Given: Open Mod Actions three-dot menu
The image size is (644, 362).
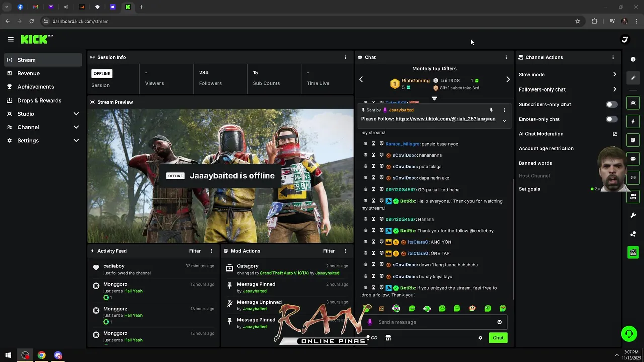Looking at the screenshot, I should 345,251.
